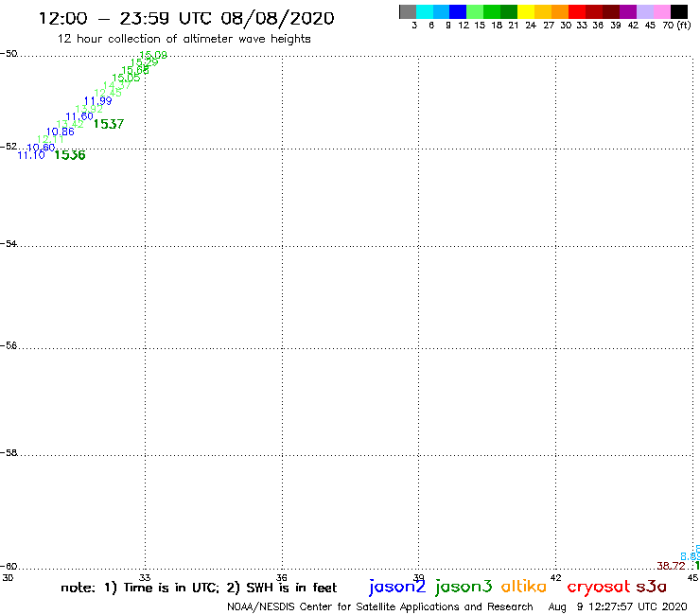This screenshot has width=700, height=615.
Task: Click the latitude label -50
Action: click(x=9, y=54)
